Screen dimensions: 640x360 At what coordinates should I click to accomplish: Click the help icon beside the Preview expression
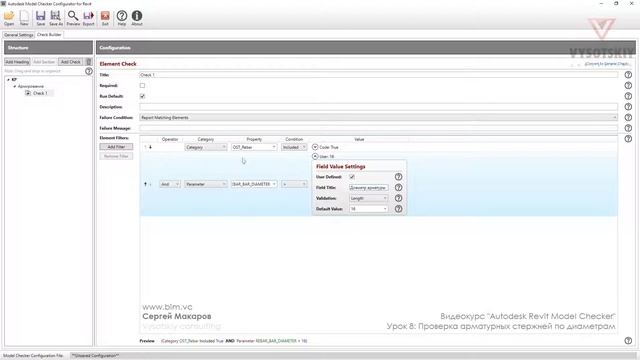point(628,340)
